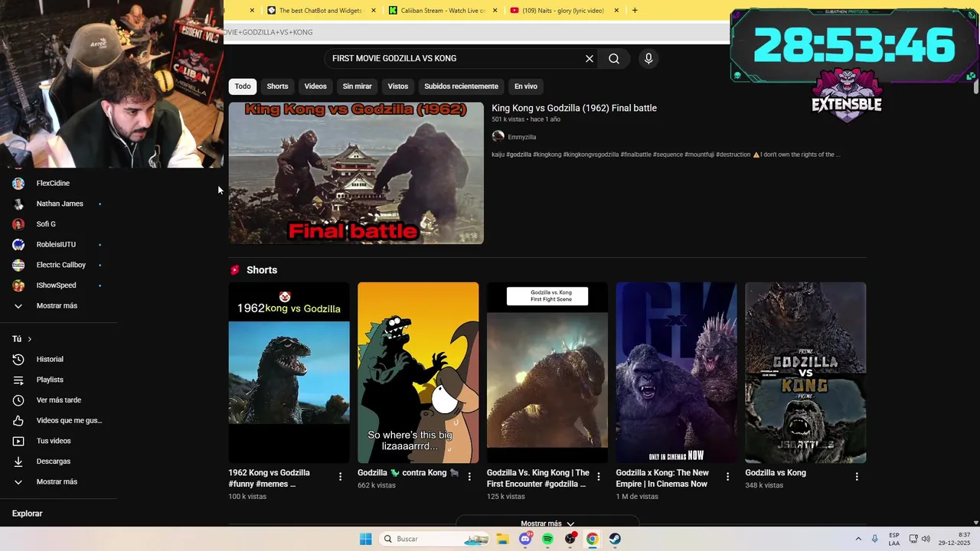Open File Explorer from the taskbar
The height and width of the screenshot is (551, 980).
[502, 539]
